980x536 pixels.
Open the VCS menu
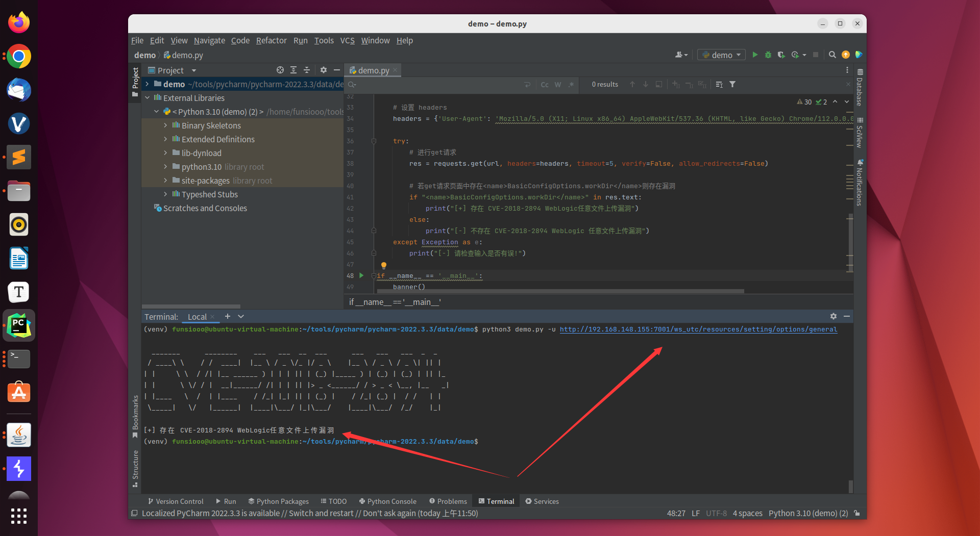pyautogui.click(x=347, y=40)
